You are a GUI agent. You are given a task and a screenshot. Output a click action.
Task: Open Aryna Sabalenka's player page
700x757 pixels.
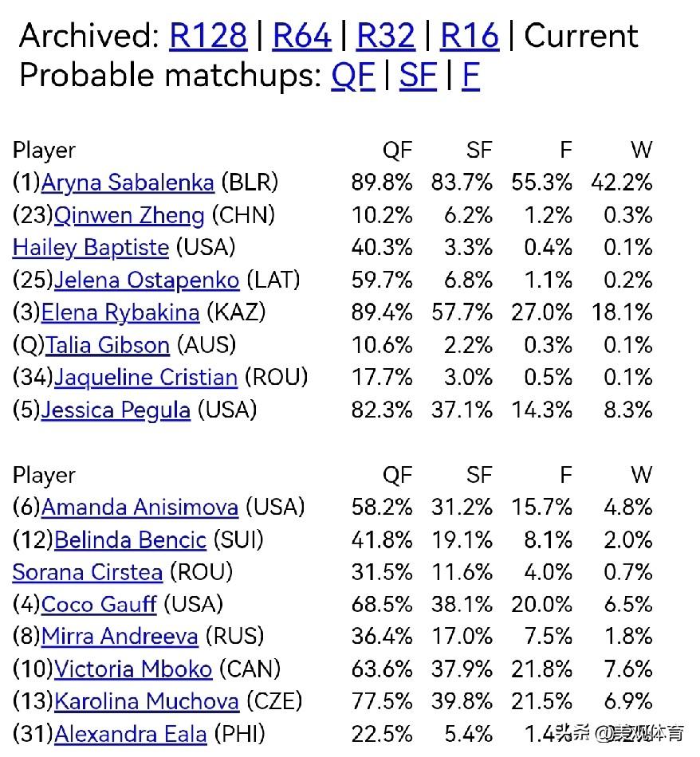click(x=128, y=182)
